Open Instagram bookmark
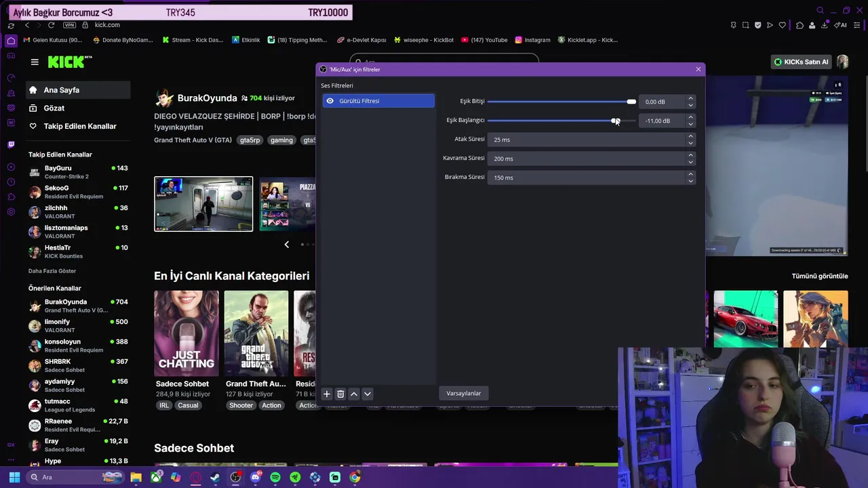Image resolution: width=868 pixels, height=488 pixels. click(x=532, y=40)
